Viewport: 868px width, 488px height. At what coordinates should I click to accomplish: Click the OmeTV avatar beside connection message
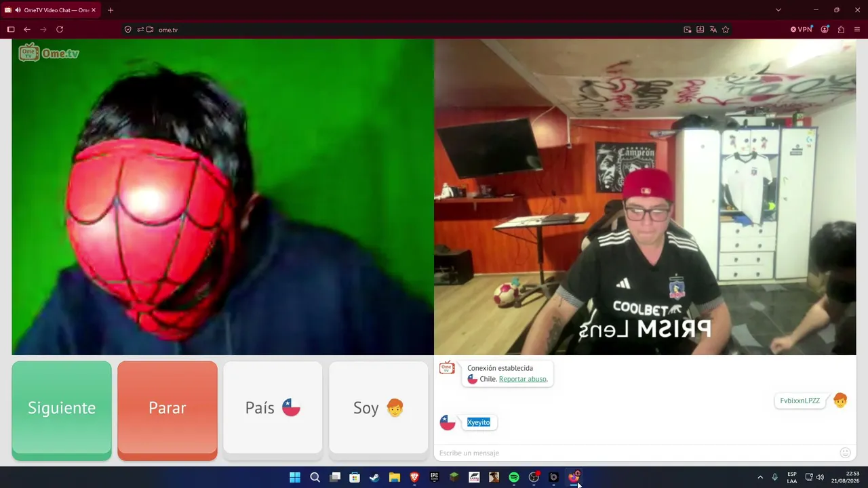coord(447,368)
